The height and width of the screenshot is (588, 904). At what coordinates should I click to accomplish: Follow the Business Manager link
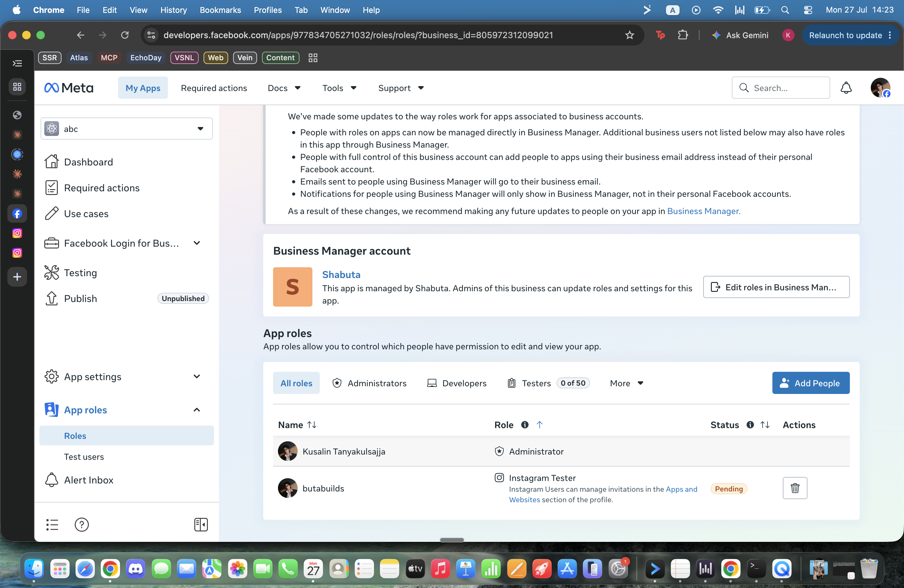tap(704, 211)
